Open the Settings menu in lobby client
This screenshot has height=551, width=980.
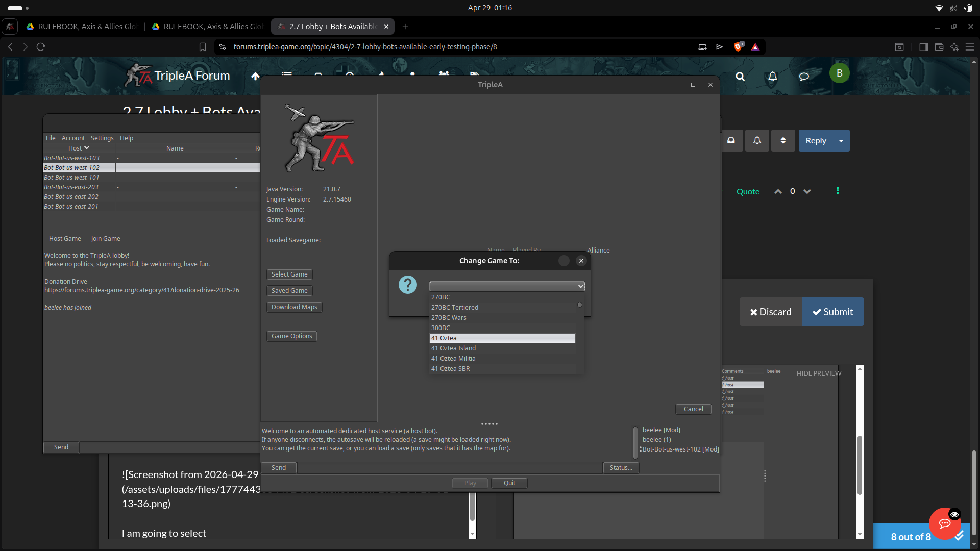click(x=102, y=138)
